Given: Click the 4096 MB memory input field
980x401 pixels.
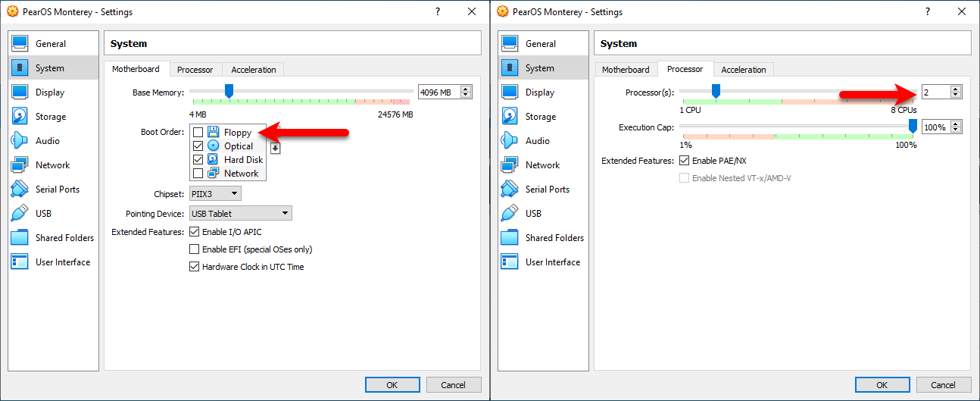Looking at the screenshot, I should tap(439, 92).
